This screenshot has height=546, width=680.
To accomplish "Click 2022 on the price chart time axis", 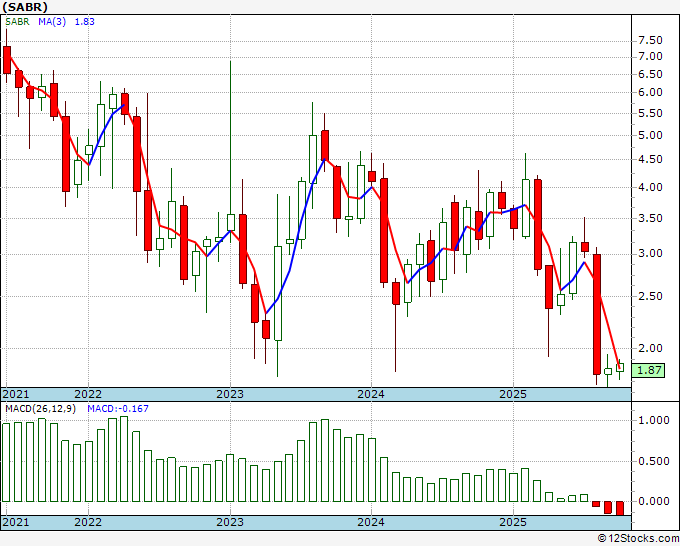I will 88,394.
